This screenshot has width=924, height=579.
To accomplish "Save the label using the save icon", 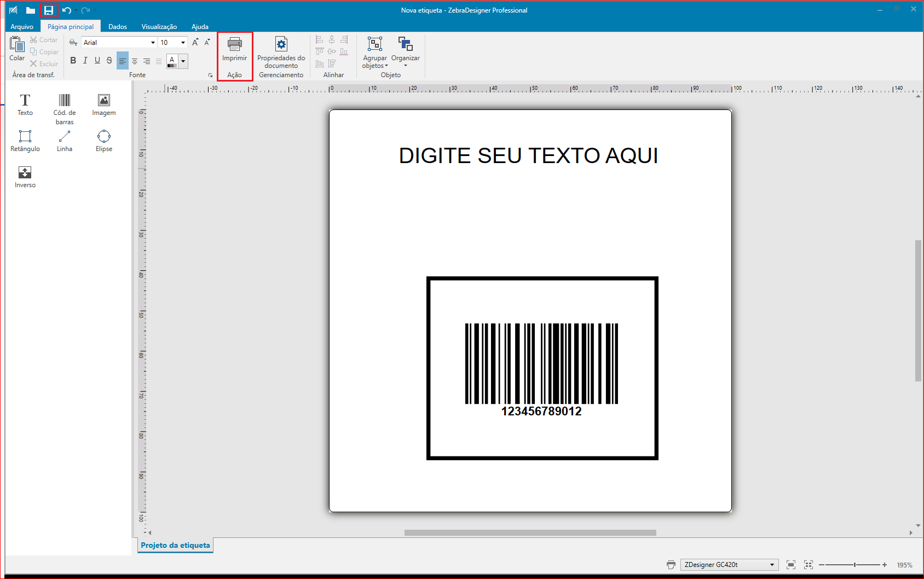I will (x=49, y=9).
